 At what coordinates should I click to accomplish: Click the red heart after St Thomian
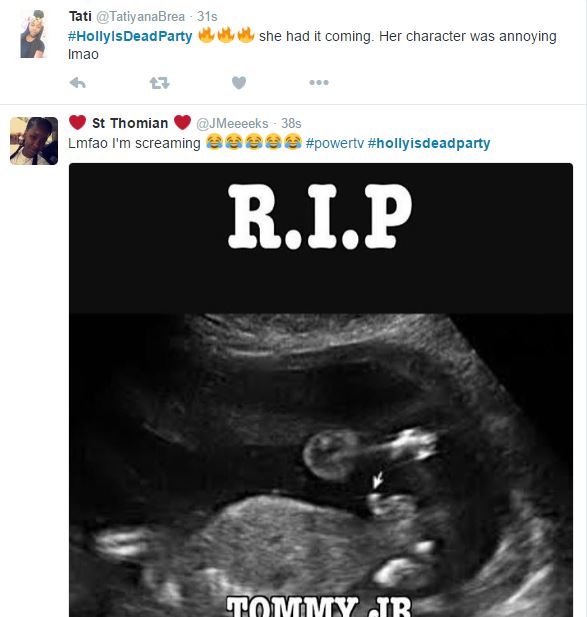click(182, 122)
